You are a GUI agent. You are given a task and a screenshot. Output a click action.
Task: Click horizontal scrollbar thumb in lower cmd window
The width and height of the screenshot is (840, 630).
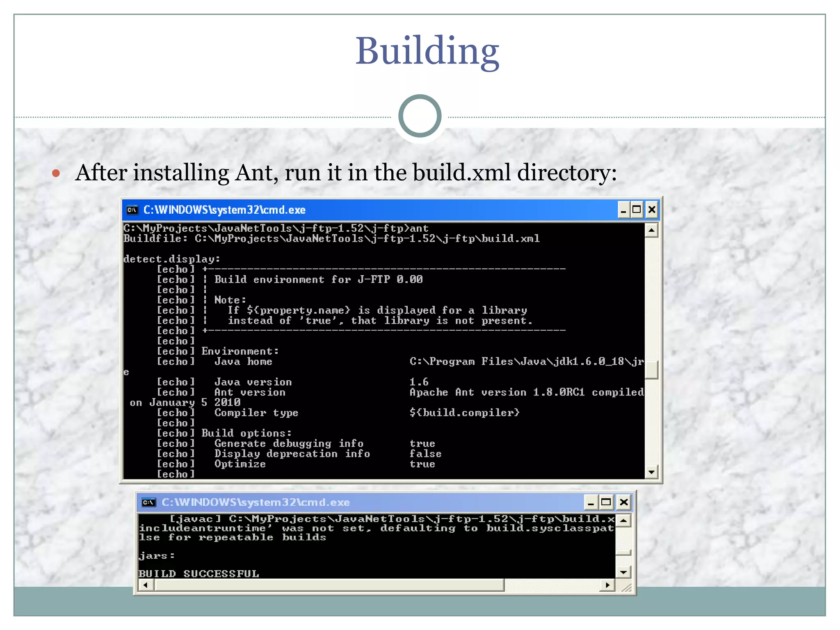tap(329, 585)
